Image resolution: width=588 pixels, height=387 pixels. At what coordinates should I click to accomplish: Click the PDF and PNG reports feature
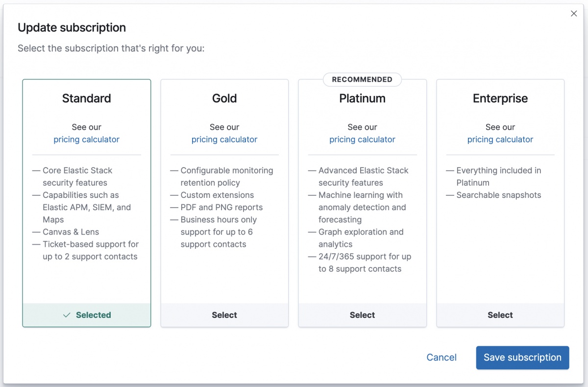coord(221,207)
